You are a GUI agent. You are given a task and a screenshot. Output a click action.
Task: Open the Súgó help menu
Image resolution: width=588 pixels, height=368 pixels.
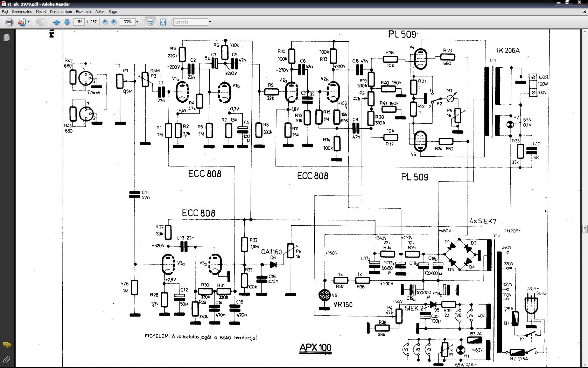click(x=113, y=12)
